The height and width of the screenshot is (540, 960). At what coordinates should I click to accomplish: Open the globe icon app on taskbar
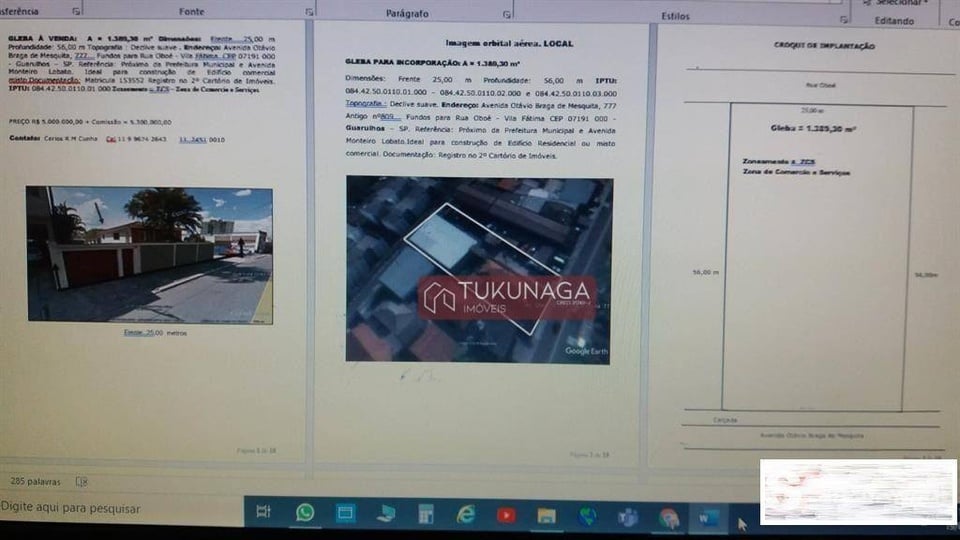[587, 516]
